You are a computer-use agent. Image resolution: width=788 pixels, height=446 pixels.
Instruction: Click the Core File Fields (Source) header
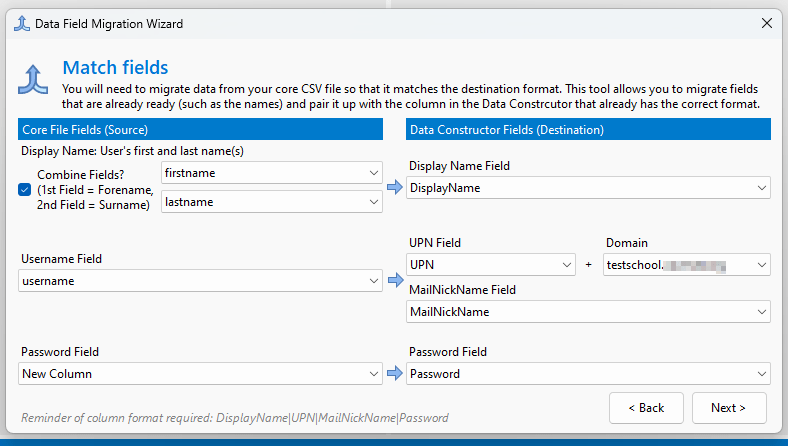pyautogui.click(x=200, y=130)
